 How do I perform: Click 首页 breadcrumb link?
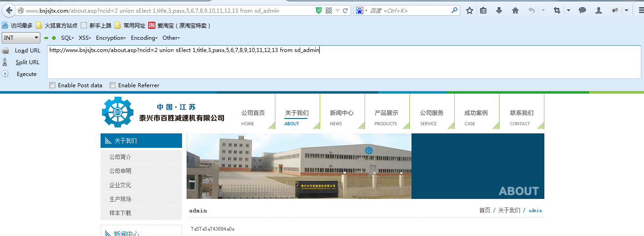485,210
